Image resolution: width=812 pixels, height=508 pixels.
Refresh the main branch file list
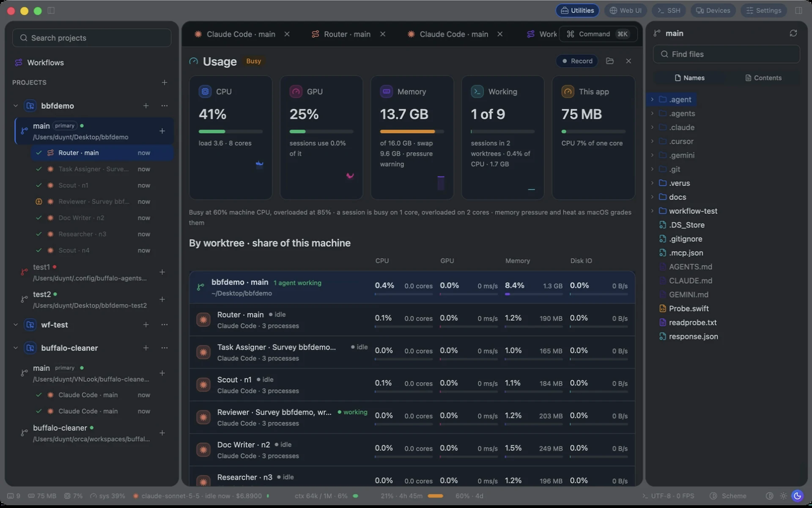793,33
